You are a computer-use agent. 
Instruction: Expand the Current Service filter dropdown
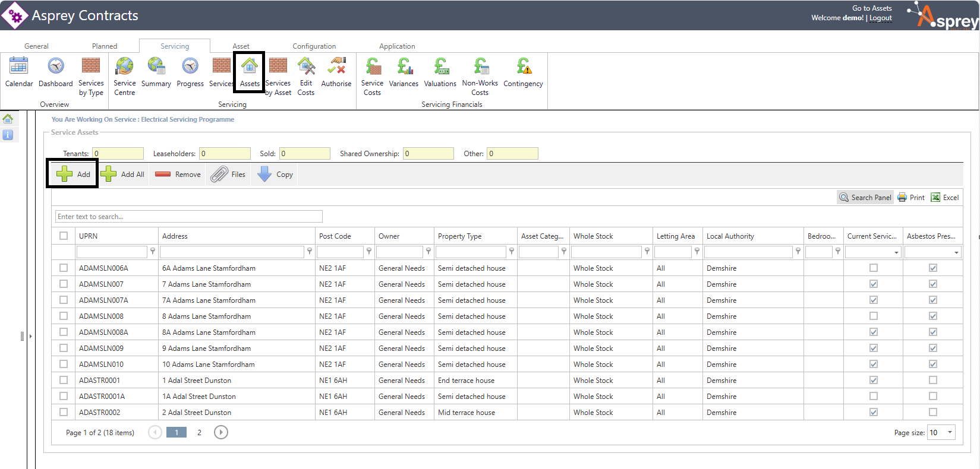click(896, 253)
